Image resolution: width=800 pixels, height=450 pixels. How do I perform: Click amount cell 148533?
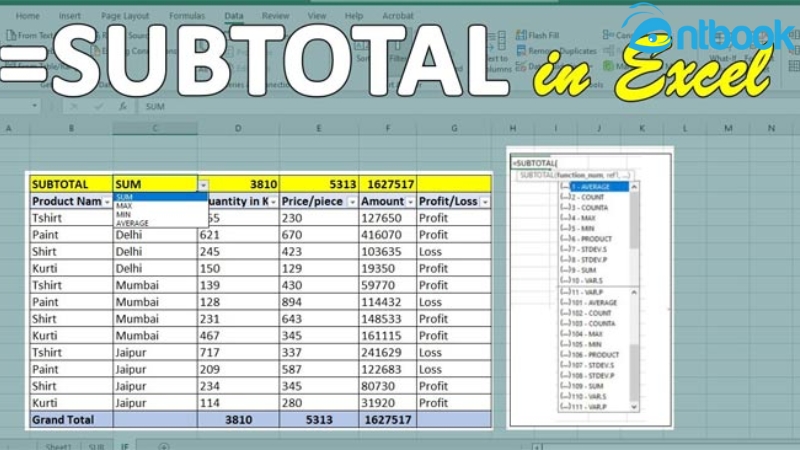(388, 319)
